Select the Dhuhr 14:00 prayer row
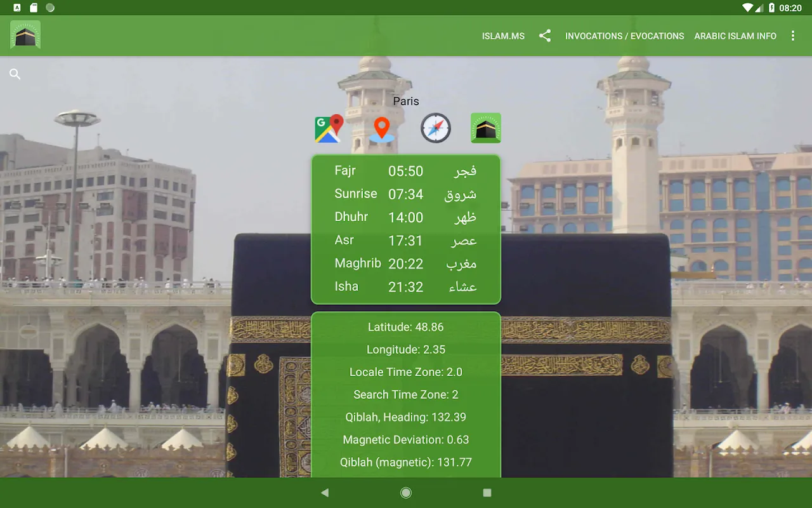 [x=406, y=217]
